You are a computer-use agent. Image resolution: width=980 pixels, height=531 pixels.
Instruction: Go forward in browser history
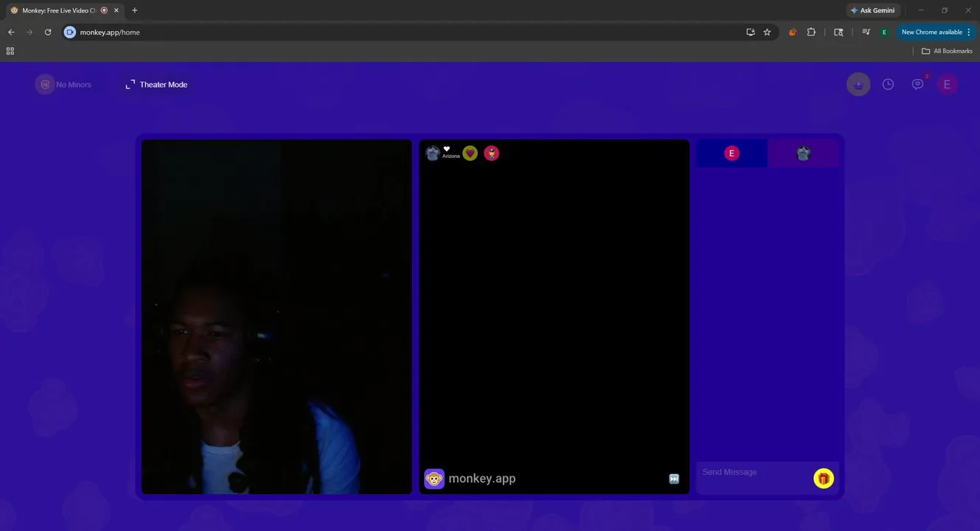29,32
